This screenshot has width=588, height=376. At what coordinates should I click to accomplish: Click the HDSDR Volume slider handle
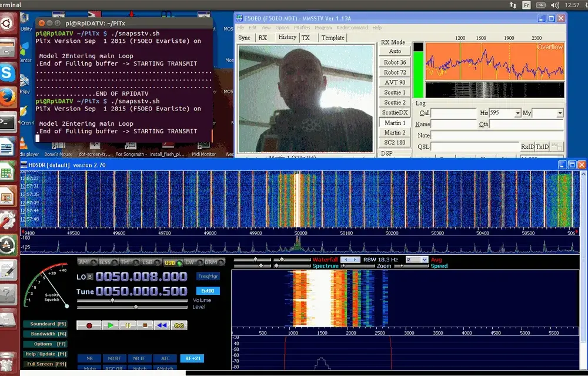(112, 300)
